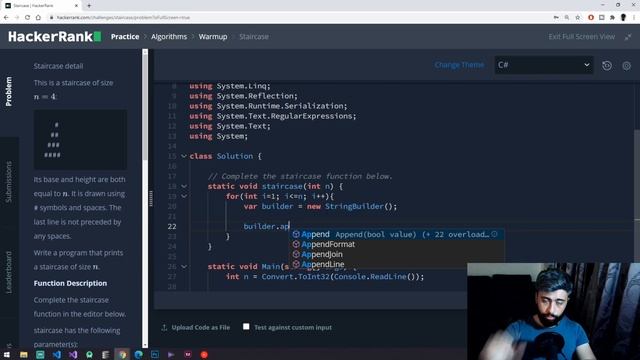Open Photoshop from the taskbar
The width and height of the screenshot is (640, 360).
[x=155, y=355]
